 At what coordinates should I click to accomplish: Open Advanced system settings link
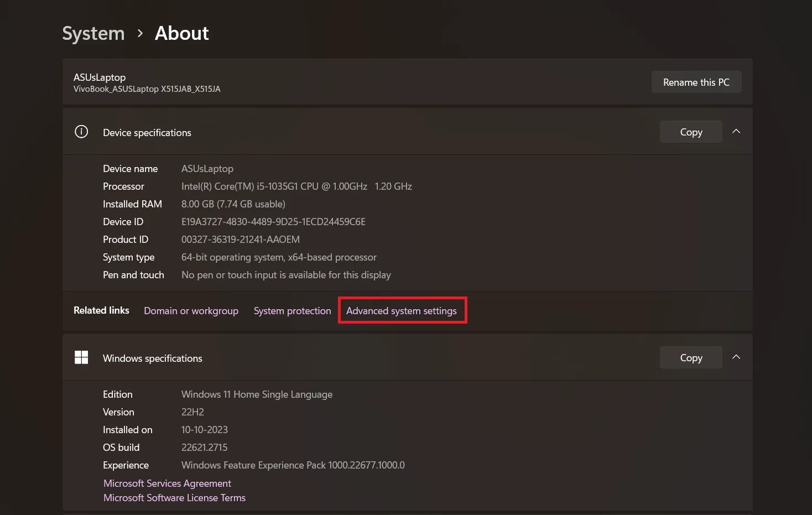pos(402,311)
